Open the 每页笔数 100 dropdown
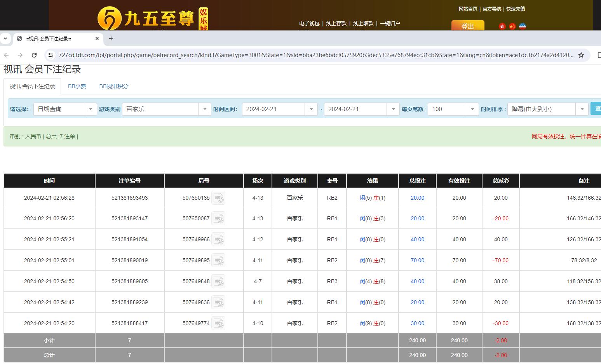The width and height of the screenshot is (601, 364). pyautogui.click(x=453, y=109)
